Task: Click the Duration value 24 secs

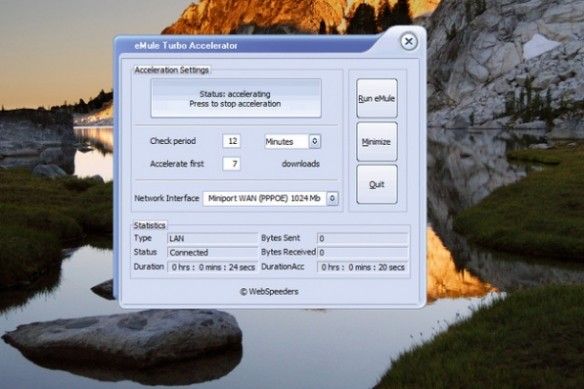Action: pyautogui.click(x=212, y=267)
